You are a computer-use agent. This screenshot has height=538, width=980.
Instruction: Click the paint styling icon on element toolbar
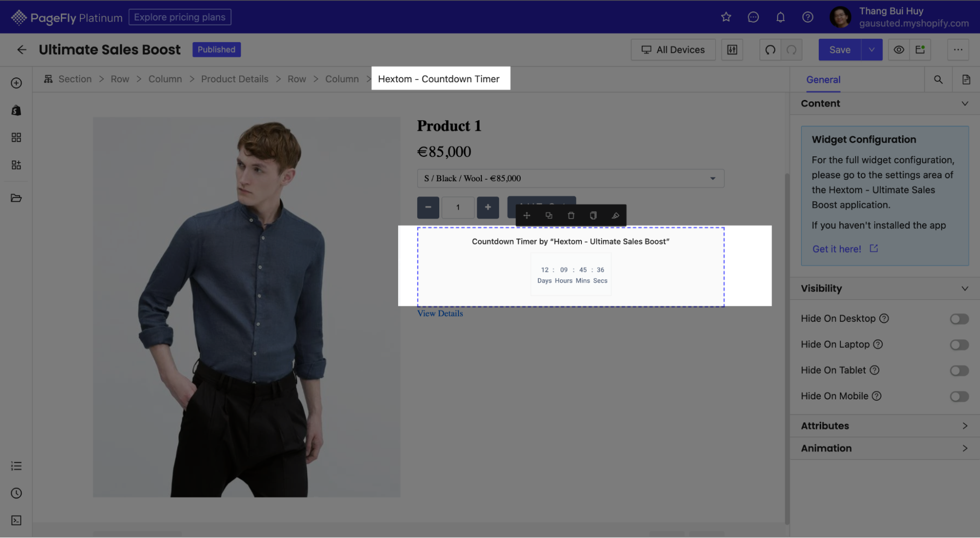click(615, 216)
